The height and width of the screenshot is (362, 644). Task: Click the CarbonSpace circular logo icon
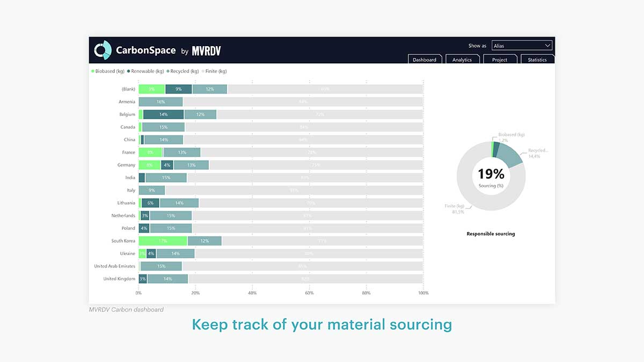click(x=102, y=50)
